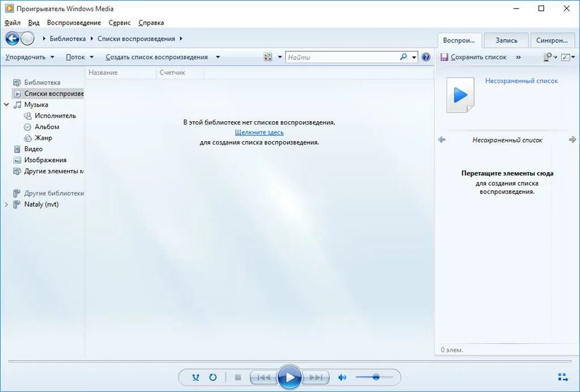Open the Исполнитель category
This screenshot has height=392, width=580.
tap(55, 116)
